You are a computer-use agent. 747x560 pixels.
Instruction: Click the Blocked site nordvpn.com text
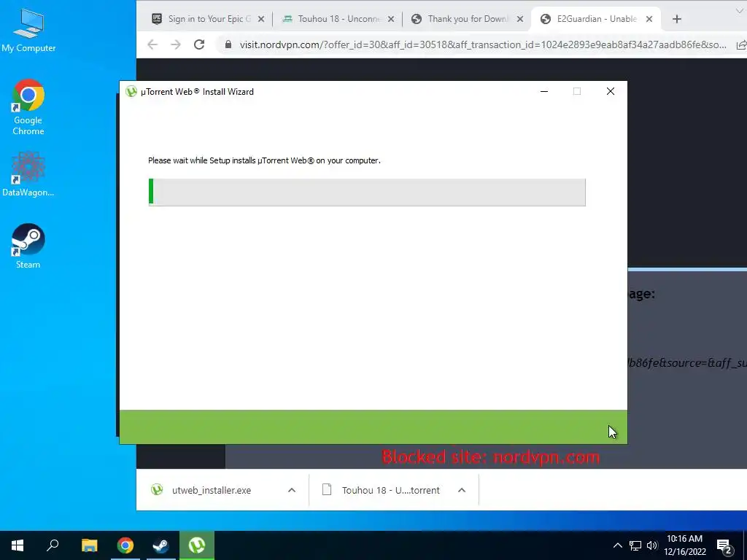491,457
